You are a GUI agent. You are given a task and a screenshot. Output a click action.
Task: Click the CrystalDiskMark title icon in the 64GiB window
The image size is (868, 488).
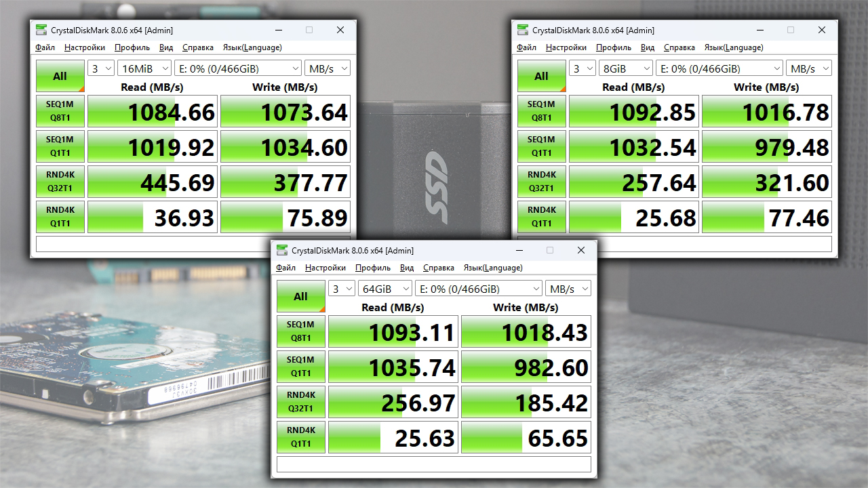click(282, 250)
